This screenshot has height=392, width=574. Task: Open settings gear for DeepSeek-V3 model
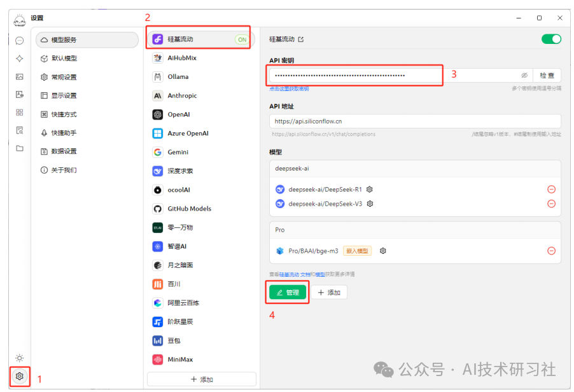coord(370,204)
